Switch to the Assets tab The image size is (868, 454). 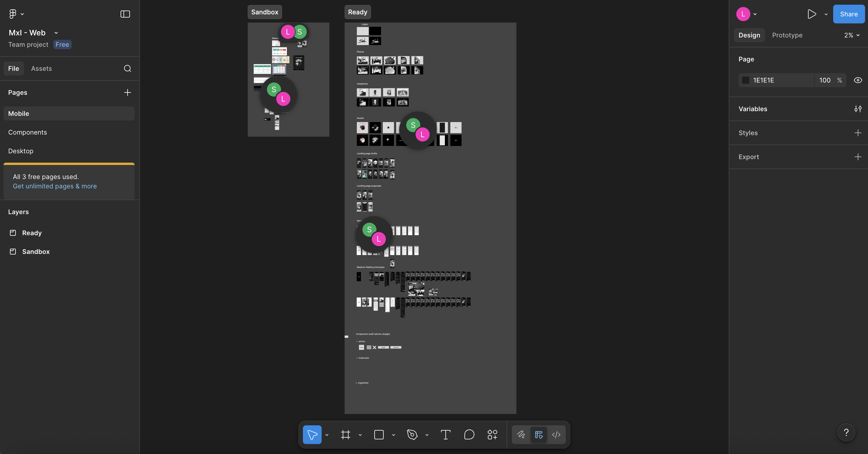tap(42, 68)
